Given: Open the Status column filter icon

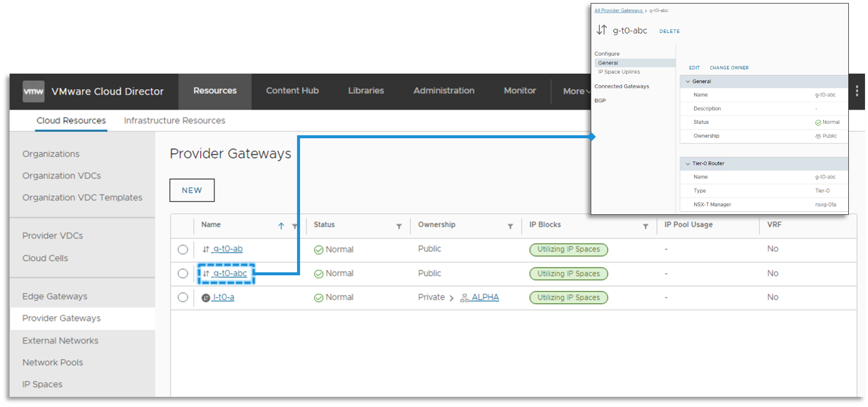Looking at the screenshot, I should [x=399, y=226].
